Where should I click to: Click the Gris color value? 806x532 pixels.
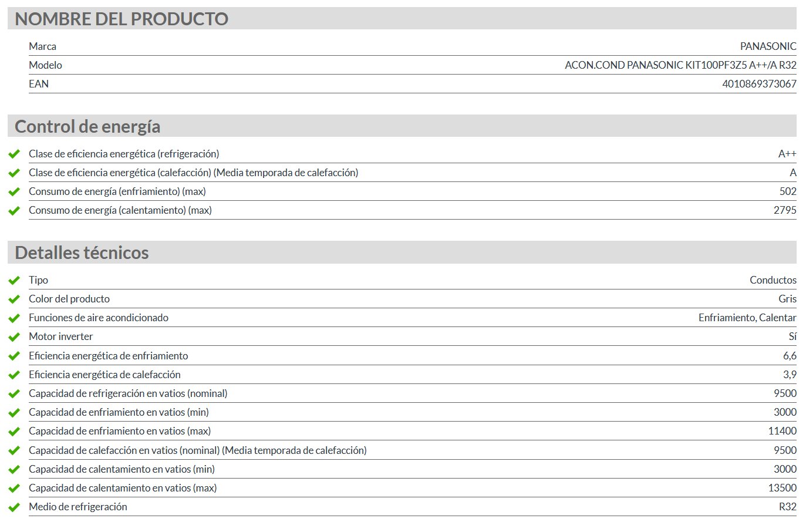[787, 299]
